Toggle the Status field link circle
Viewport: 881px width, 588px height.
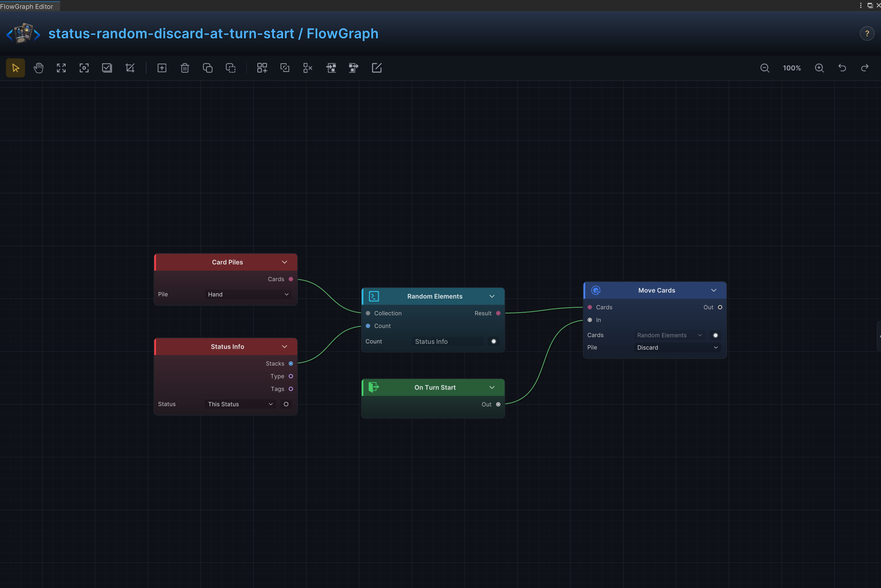click(x=286, y=404)
